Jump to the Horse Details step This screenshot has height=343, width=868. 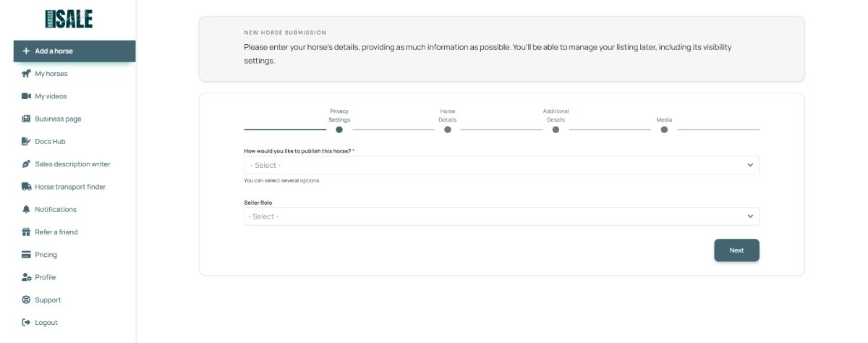coord(448,130)
